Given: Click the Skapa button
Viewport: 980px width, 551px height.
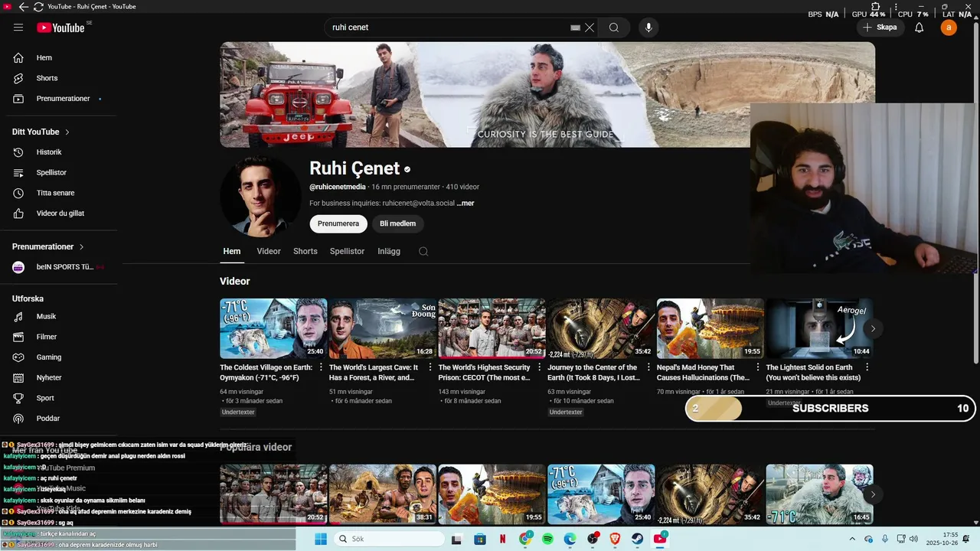Looking at the screenshot, I should [x=880, y=28].
